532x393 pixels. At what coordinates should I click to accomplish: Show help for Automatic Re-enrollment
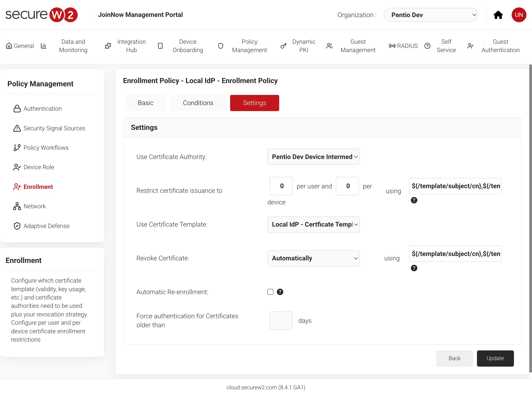tap(280, 292)
